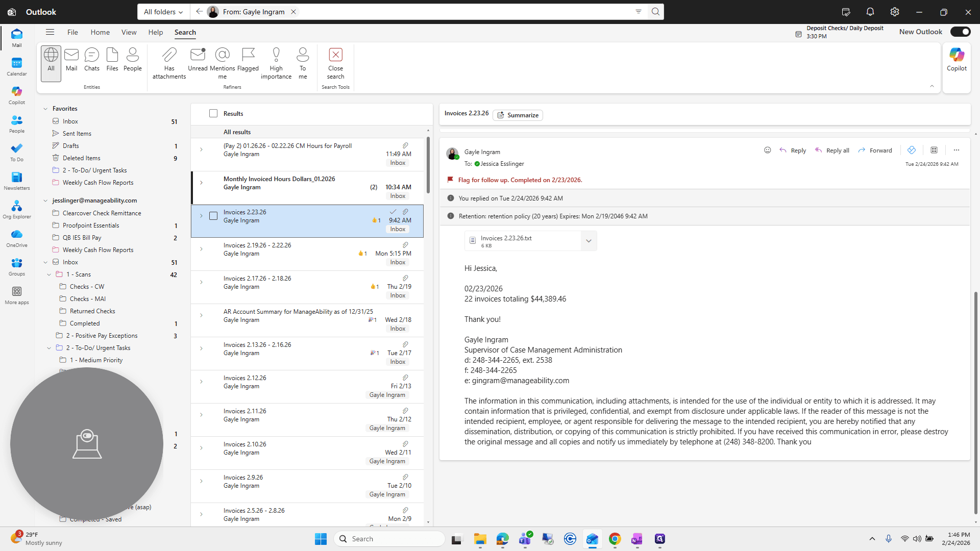Viewport: 980px width, 551px height.
Task: Filter results by Has attachments
Action: (169, 63)
